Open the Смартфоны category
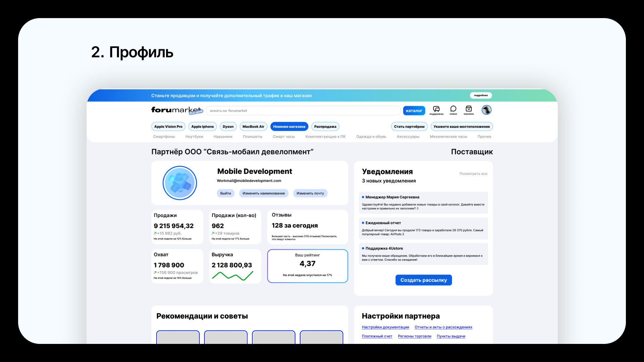The height and width of the screenshot is (362, 644). (x=164, y=137)
